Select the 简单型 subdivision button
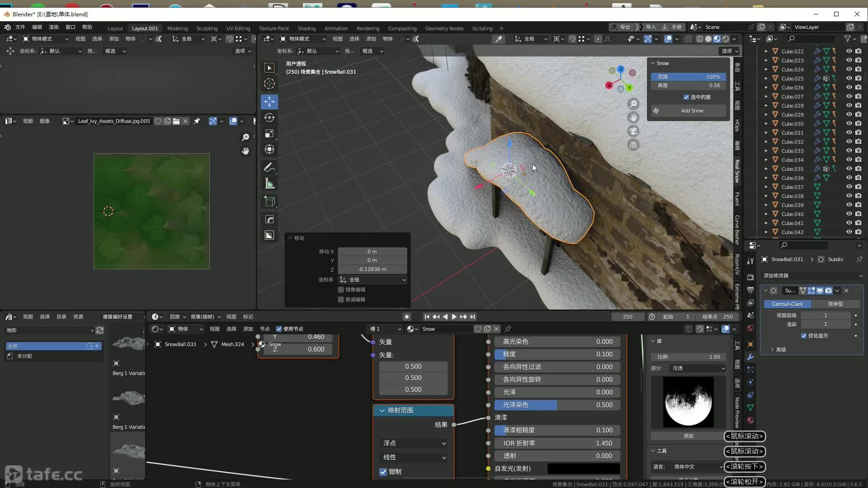 [835, 304]
